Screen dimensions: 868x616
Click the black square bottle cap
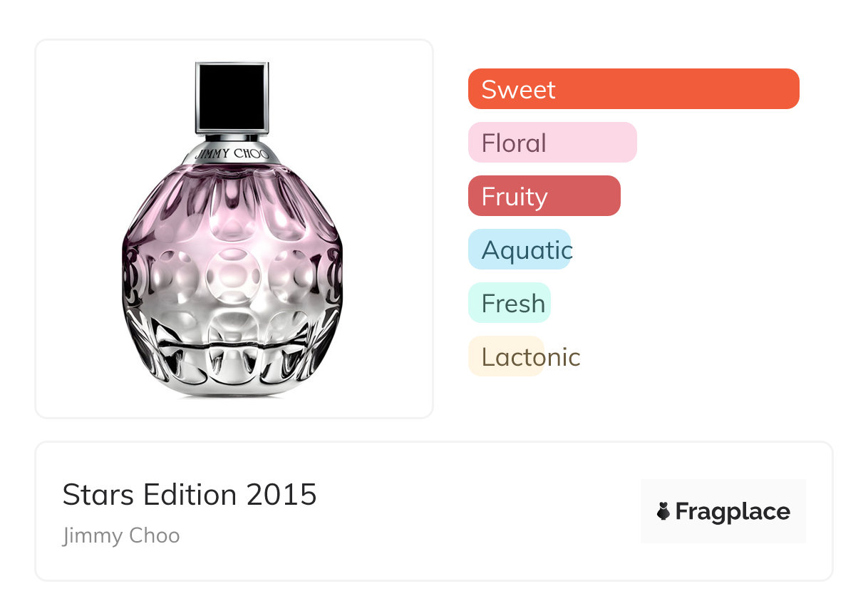pyautogui.click(x=231, y=97)
